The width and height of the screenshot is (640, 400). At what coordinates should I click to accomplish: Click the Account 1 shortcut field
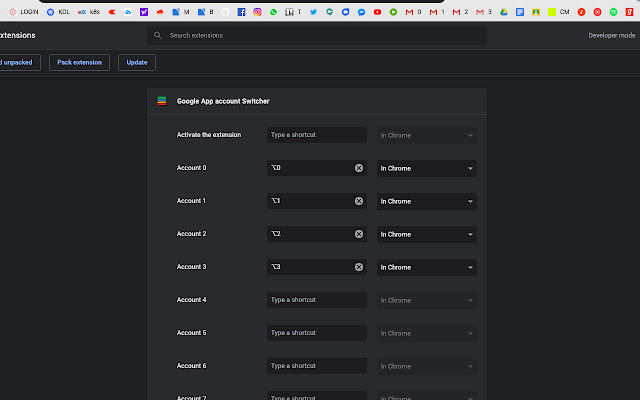coord(317,201)
